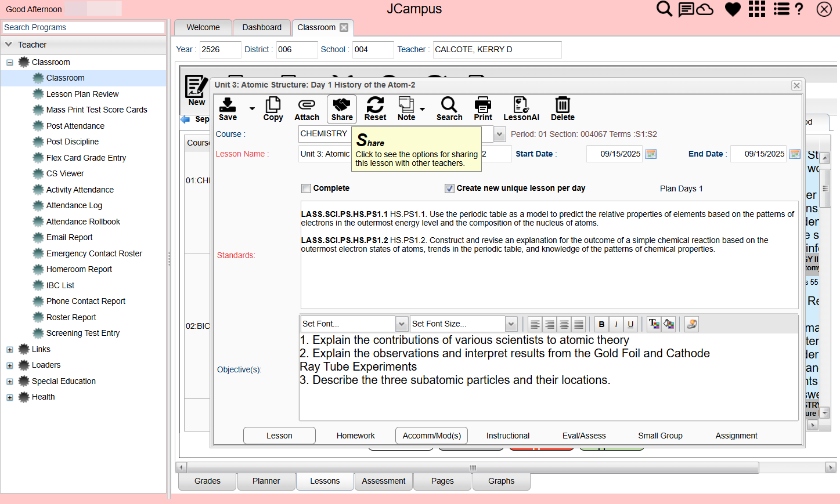This screenshot has width=840, height=504.
Task: Click the New lesson button
Action: pyautogui.click(x=197, y=90)
